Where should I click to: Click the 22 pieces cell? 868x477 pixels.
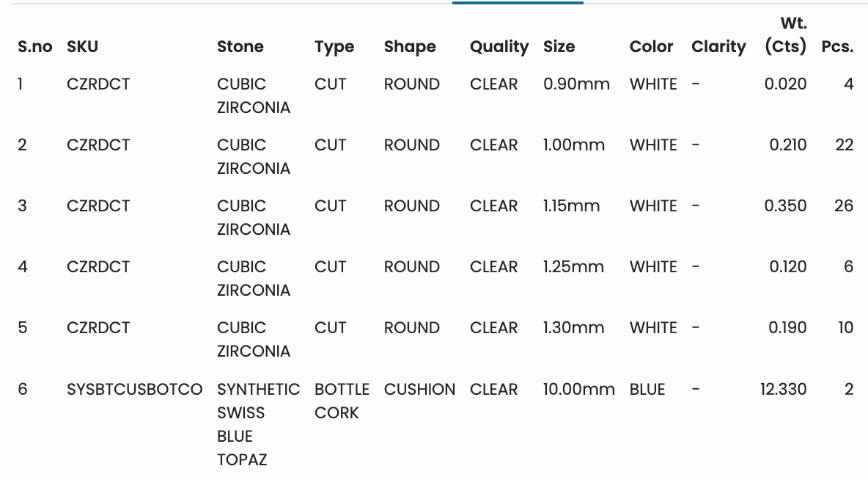click(x=844, y=145)
